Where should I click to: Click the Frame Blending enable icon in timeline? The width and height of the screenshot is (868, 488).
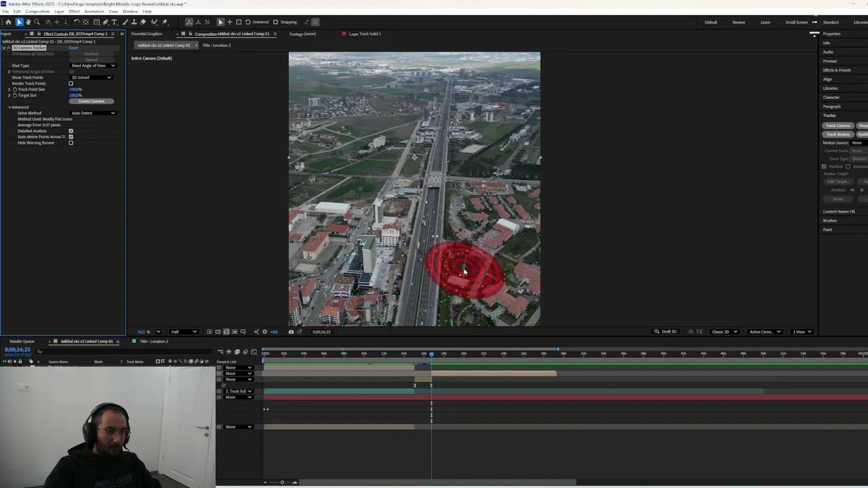tap(237, 352)
